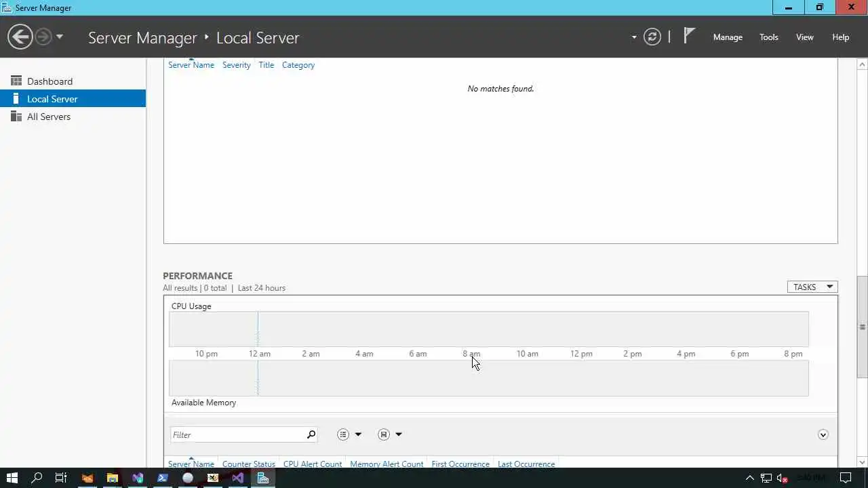The height and width of the screenshot is (488, 868).
Task: Open the white round taskbar icon
Action: pos(188,478)
